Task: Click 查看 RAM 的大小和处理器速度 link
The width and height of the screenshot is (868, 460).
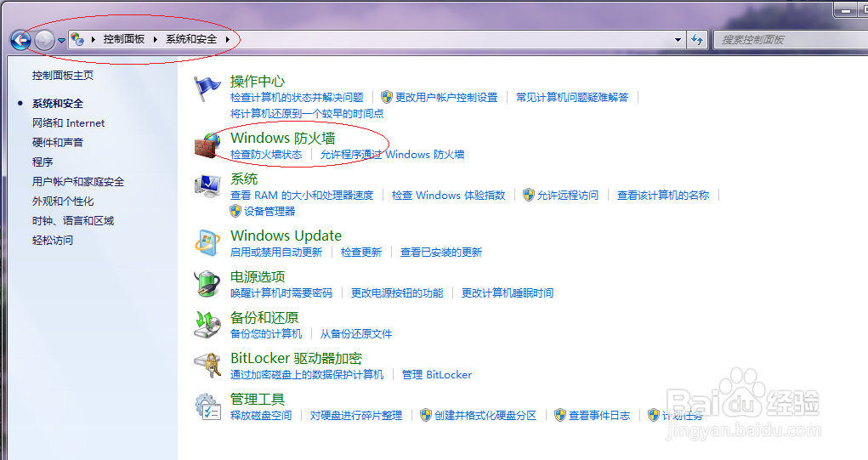Action: coord(302,196)
